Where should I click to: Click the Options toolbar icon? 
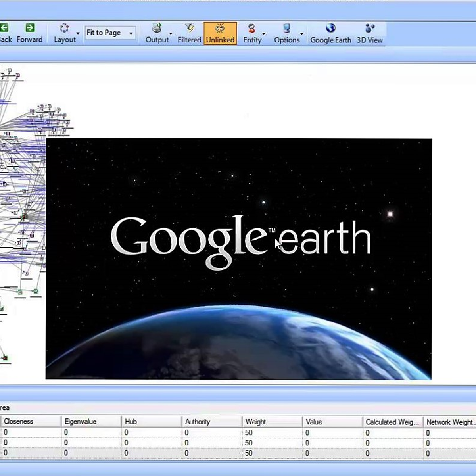287,28
